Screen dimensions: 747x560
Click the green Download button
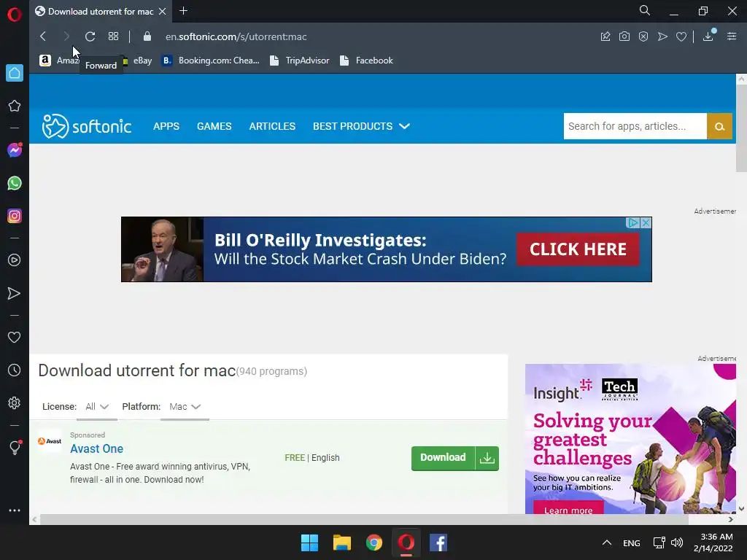coord(443,458)
